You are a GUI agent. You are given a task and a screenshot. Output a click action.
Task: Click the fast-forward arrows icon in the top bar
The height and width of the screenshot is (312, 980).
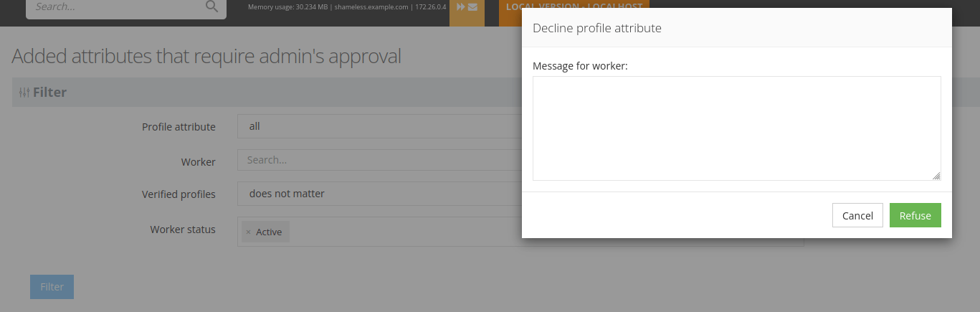tap(461, 6)
